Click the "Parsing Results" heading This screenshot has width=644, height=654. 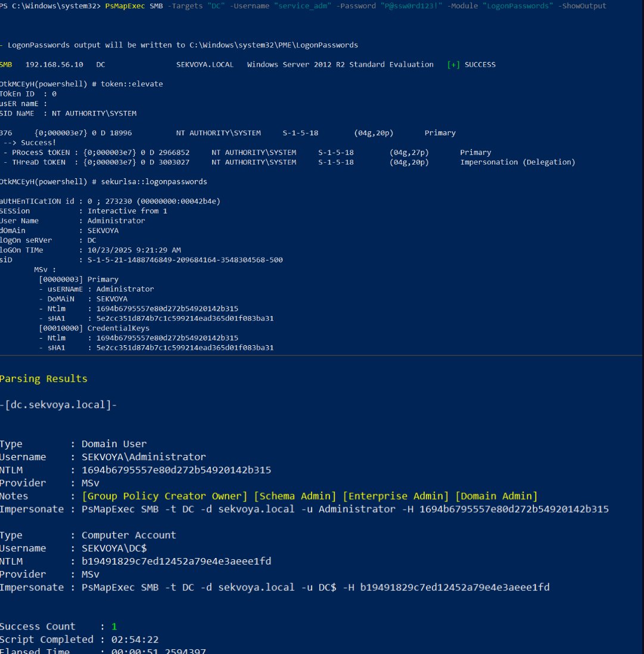coord(43,379)
